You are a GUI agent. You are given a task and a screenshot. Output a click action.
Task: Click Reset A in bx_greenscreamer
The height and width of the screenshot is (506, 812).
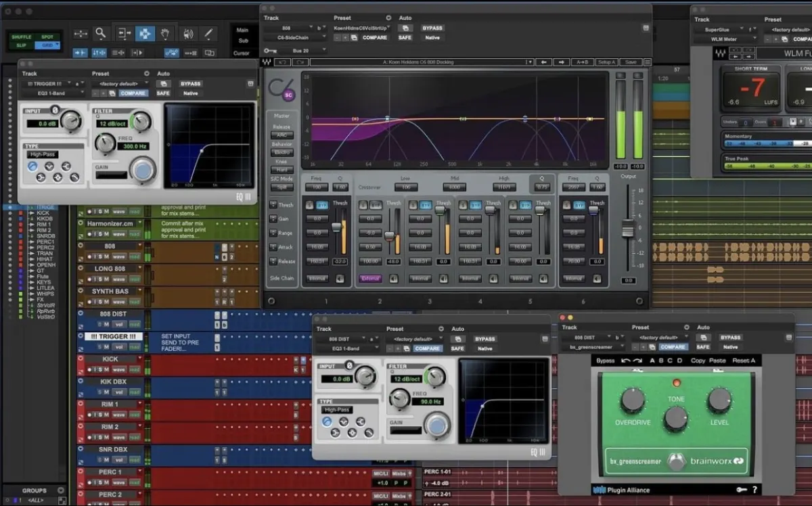[743, 361]
